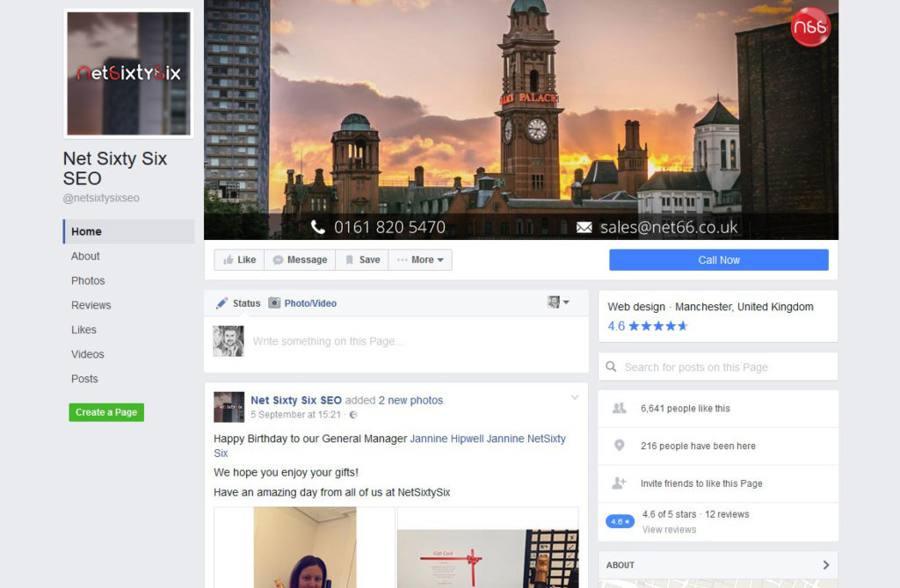This screenshot has height=588, width=900.
Task: Click the Net Sixty Six SEO page title
Action: (x=115, y=168)
